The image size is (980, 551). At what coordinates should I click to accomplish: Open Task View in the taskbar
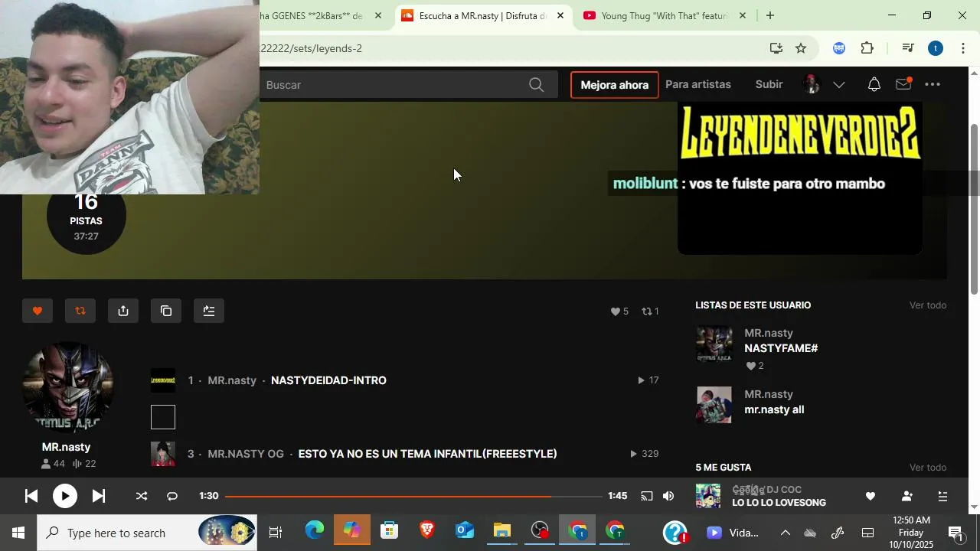[x=276, y=533]
